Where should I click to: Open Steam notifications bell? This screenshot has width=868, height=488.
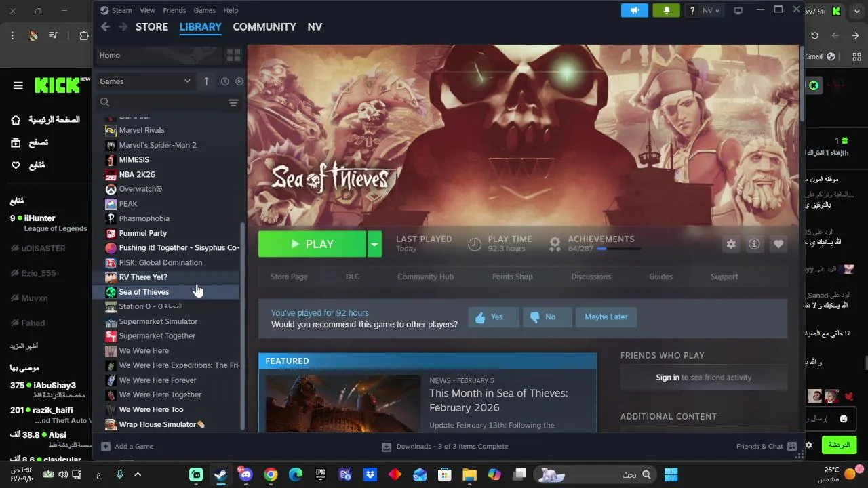click(666, 10)
